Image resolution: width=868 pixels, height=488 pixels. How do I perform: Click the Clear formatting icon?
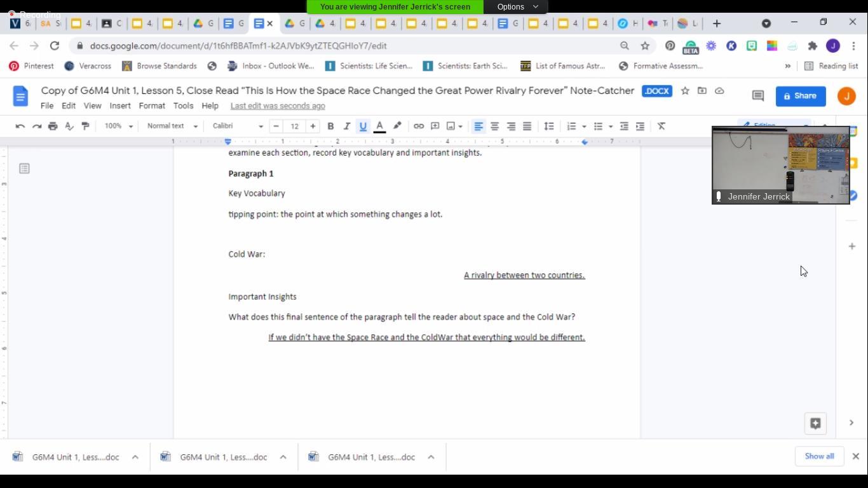click(661, 126)
